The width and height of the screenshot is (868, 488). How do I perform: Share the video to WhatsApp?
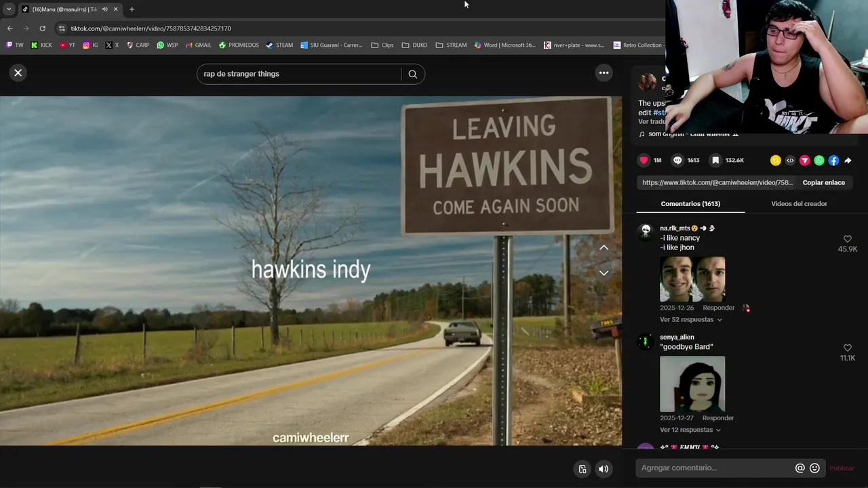pyautogui.click(x=819, y=161)
